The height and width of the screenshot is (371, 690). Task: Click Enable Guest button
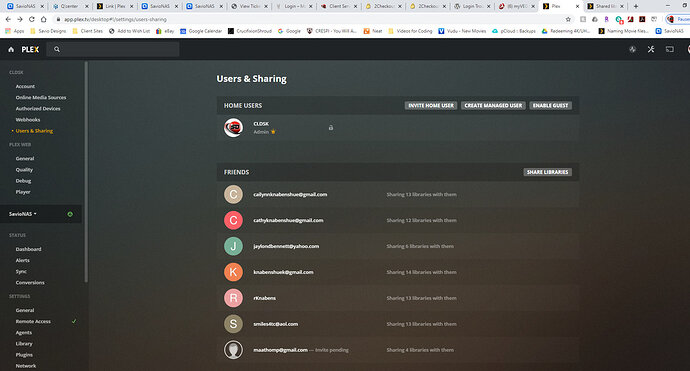pyautogui.click(x=551, y=106)
